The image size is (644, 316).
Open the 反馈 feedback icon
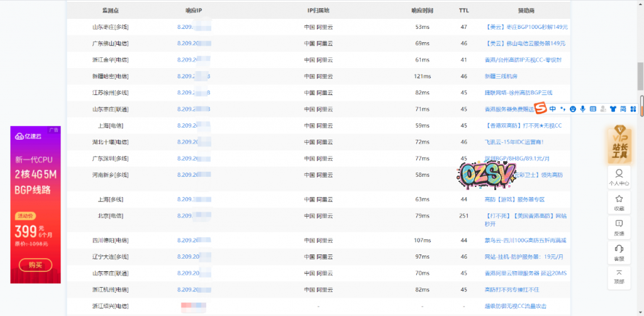619,227
